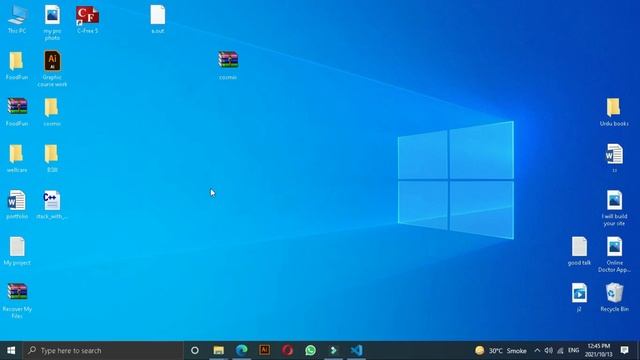Viewport: 640px width, 360px height.
Task: Open the wellcare folder
Action: tap(17, 158)
